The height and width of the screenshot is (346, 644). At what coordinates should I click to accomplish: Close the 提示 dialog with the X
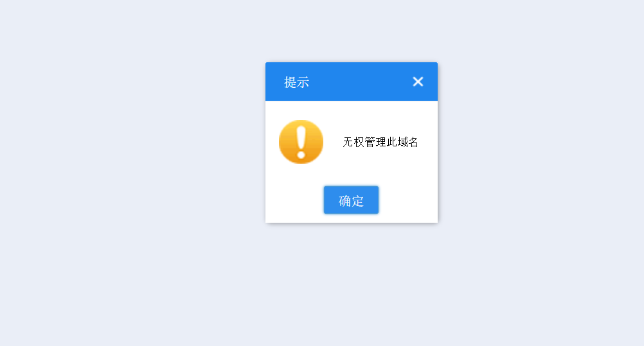tap(418, 82)
